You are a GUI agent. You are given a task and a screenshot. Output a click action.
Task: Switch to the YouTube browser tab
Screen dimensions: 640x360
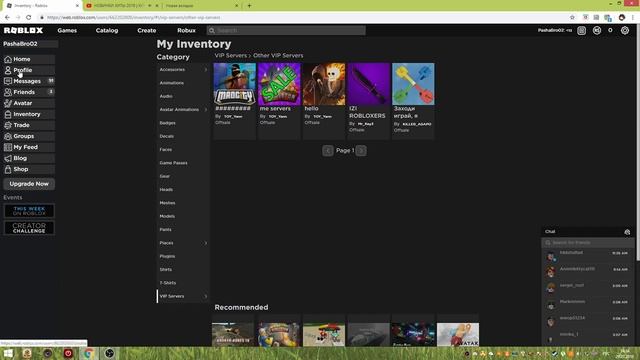(x=121, y=6)
